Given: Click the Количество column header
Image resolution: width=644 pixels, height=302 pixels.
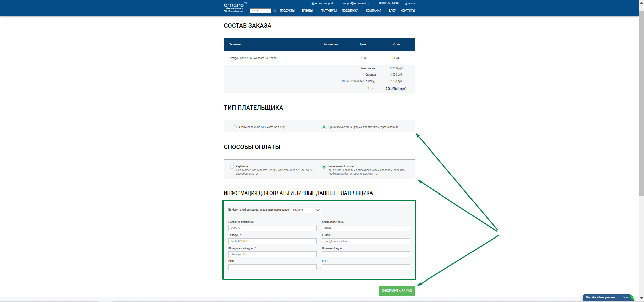Looking at the screenshot, I should 331,44.
